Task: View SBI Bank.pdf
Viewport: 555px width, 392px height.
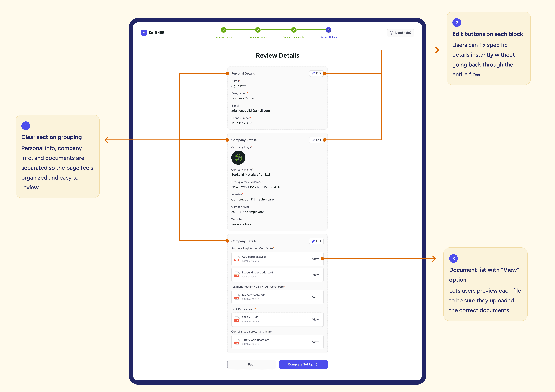Action: [315, 320]
